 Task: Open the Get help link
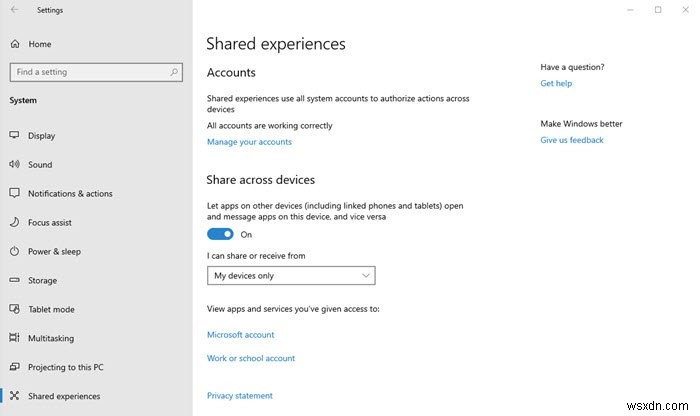(556, 84)
